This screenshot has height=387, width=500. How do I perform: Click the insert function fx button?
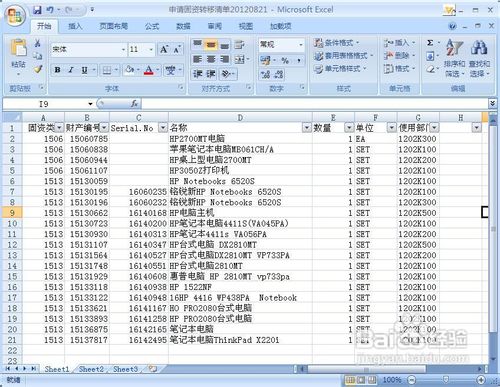(x=134, y=104)
